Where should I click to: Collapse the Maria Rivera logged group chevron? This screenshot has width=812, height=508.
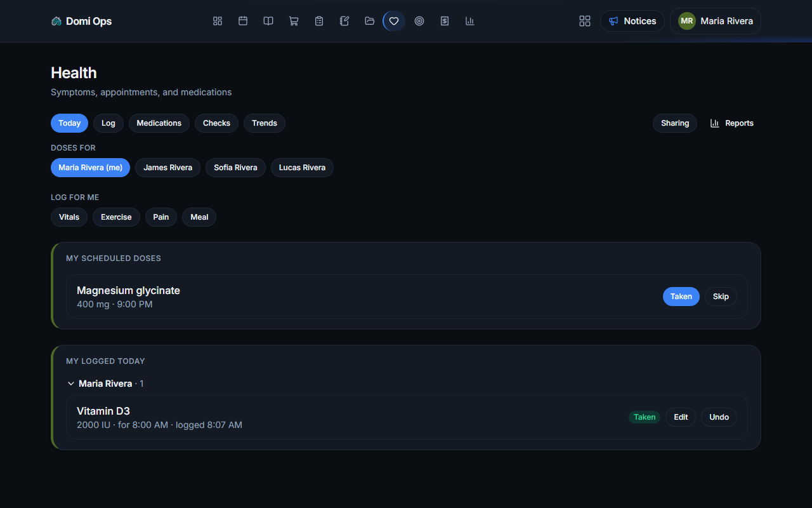coord(71,384)
